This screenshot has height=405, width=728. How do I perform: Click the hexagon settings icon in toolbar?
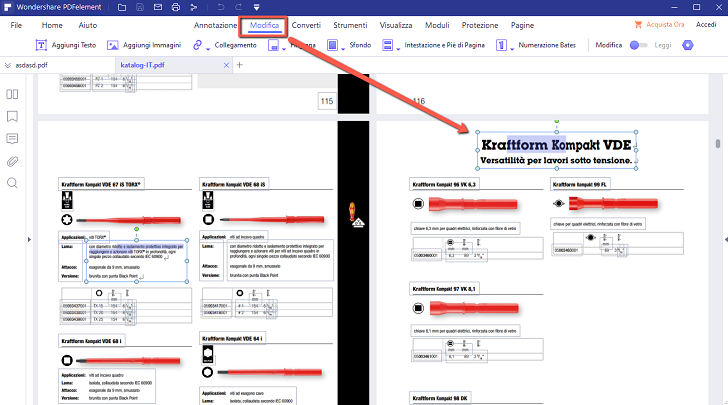[688, 45]
